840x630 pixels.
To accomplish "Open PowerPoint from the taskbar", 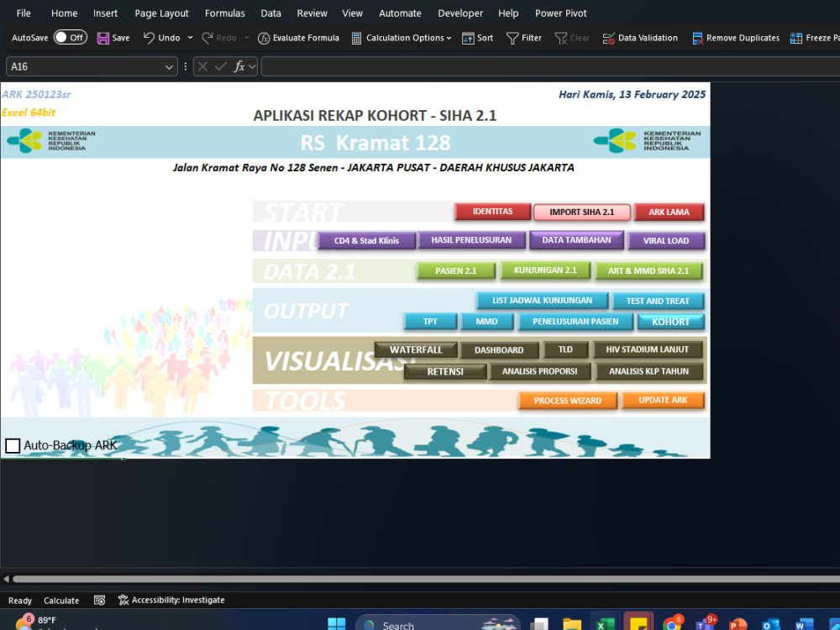I will coord(738,624).
